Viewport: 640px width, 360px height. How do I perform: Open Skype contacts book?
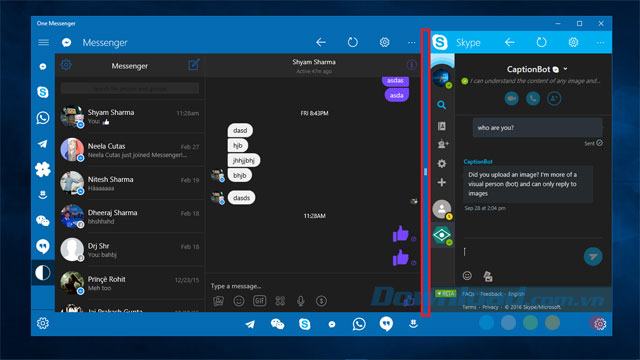click(x=442, y=126)
